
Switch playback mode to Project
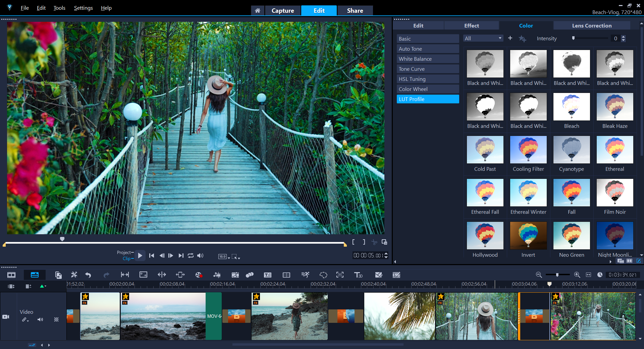(124, 252)
